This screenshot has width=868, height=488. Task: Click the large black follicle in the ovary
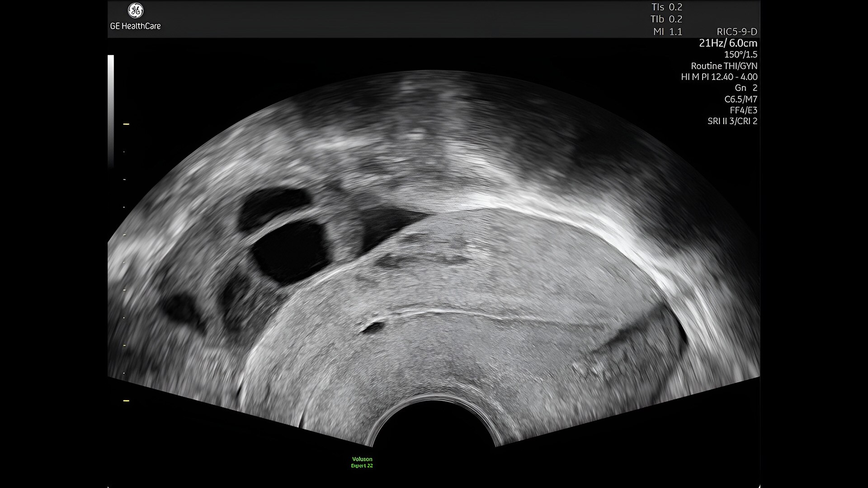289,253
